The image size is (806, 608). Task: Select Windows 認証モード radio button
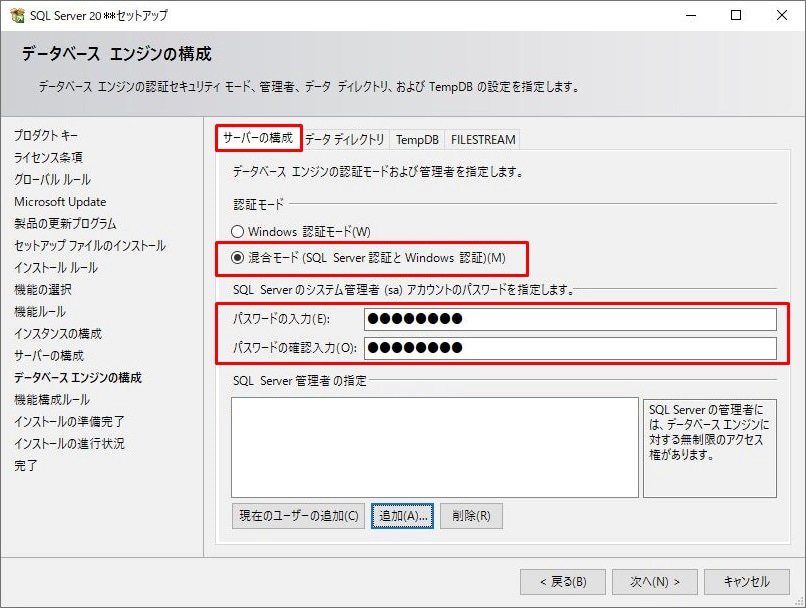pyautogui.click(x=237, y=232)
